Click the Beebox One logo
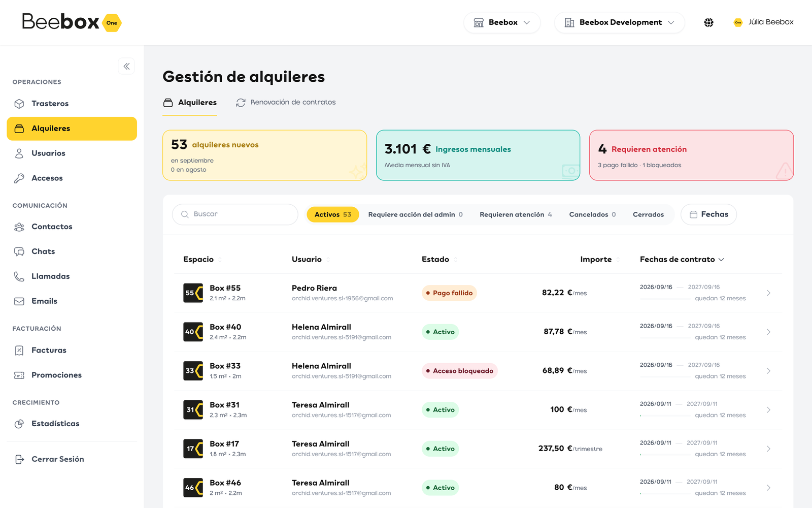The image size is (812, 508). [72, 22]
